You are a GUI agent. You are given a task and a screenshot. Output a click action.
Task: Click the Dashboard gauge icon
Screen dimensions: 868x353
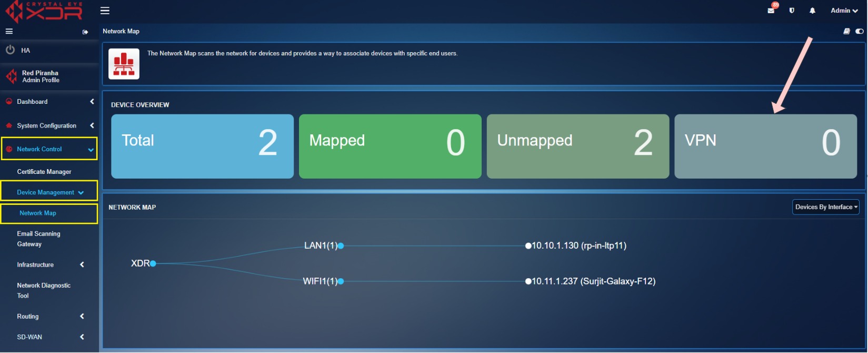(x=9, y=102)
